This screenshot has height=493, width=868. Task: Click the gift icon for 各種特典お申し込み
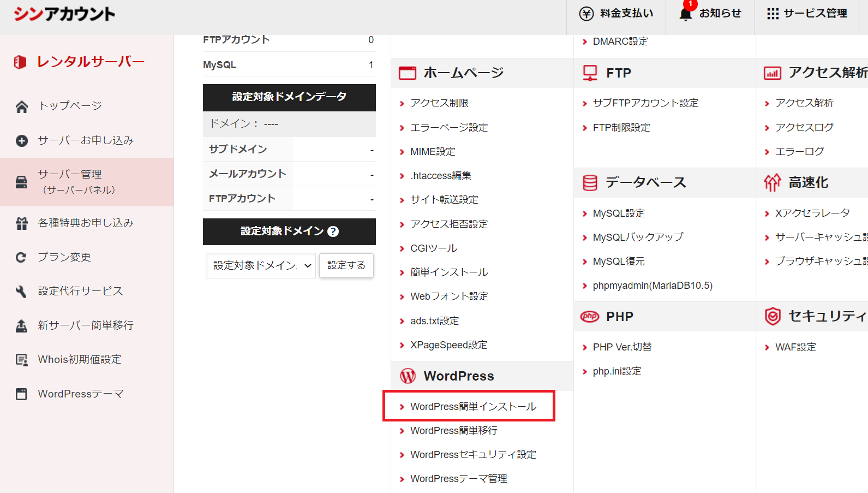pos(22,223)
